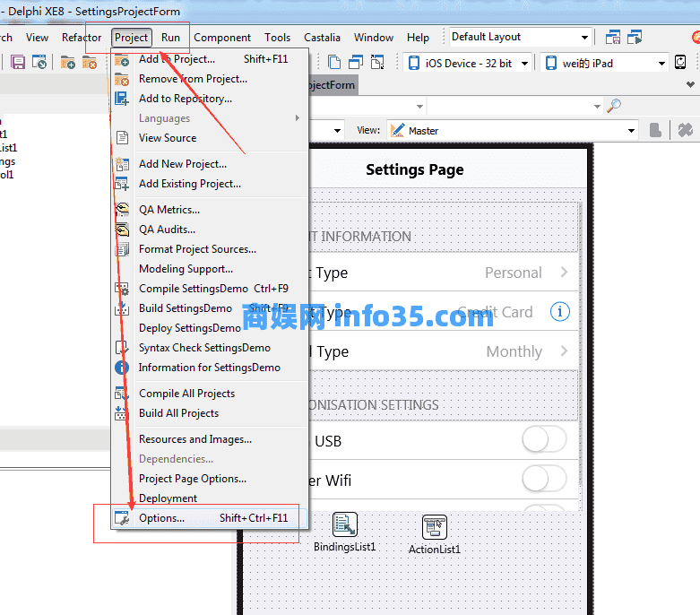This screenshot has height=615, width=700.
Task: Click the Remove from Project icon in the menu
Action: tap(122, 80)
